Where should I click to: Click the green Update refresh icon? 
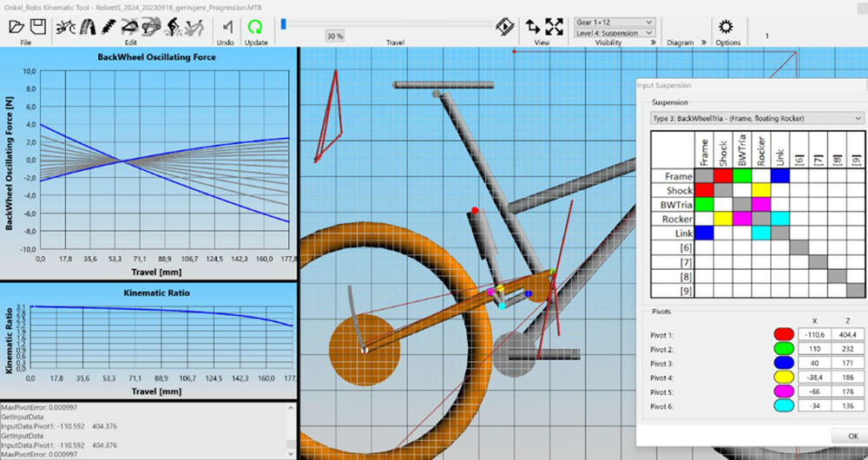(x=256, y=27)
